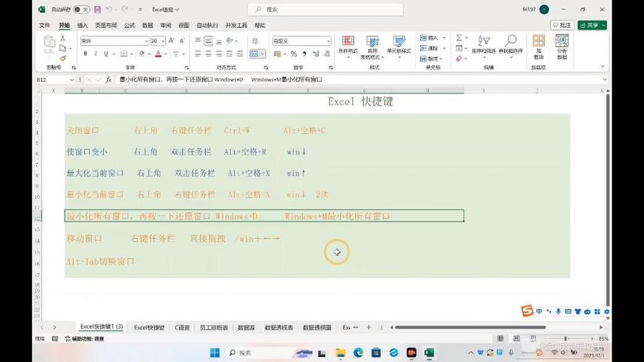
Task: Switch to the 插入 (Insert) ribbon tab
Action: 83,25
